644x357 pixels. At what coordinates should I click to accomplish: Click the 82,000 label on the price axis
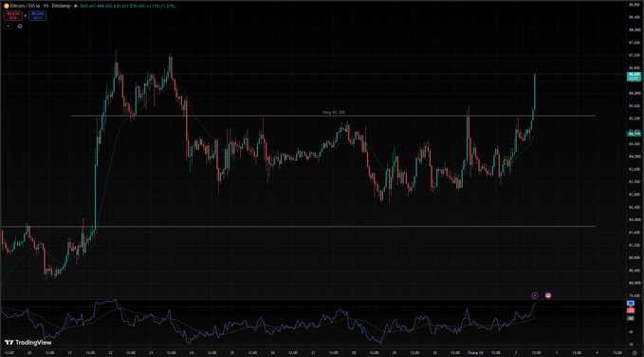click(x=634, y=219)
